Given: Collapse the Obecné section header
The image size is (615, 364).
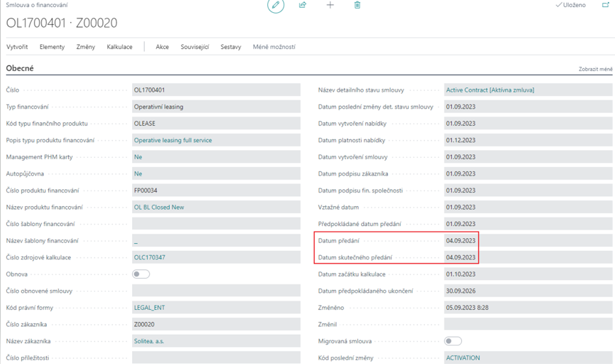Looking at the screenshot, I should click(20, 68).
